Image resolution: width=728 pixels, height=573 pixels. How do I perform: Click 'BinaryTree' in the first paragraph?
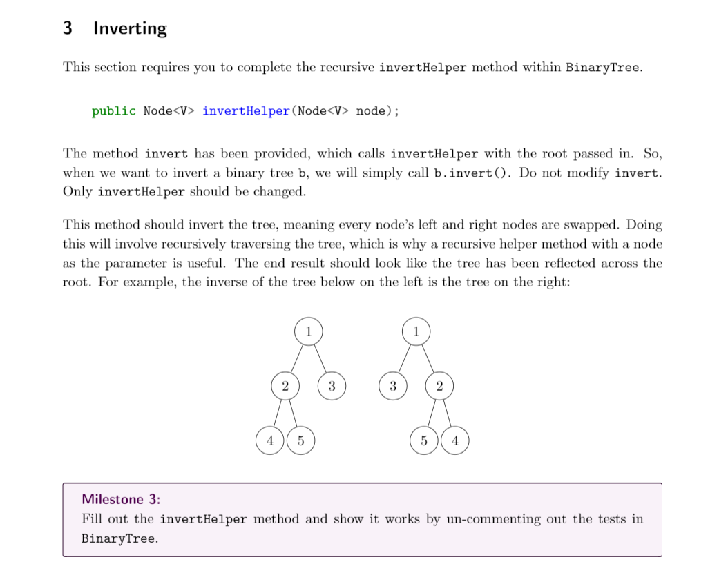(604, 67)
